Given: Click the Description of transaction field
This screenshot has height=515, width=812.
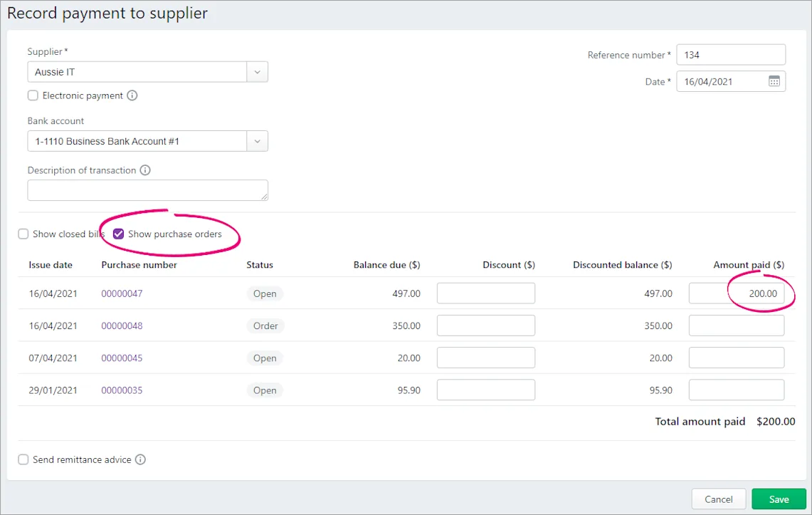Looking at the screenshot, I should coord(147,190).
